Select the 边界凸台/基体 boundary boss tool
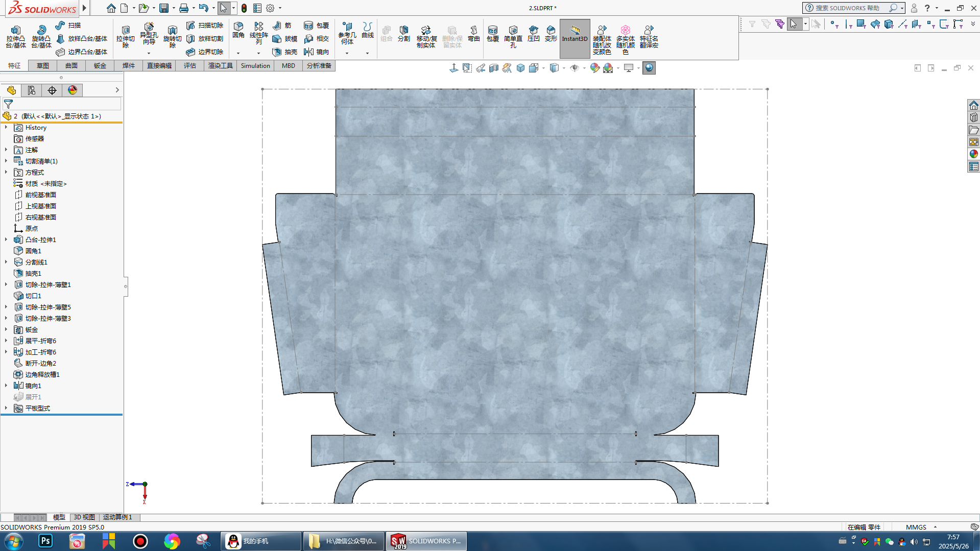The width and height of the screenshot is (980, 551). [82, 52]
